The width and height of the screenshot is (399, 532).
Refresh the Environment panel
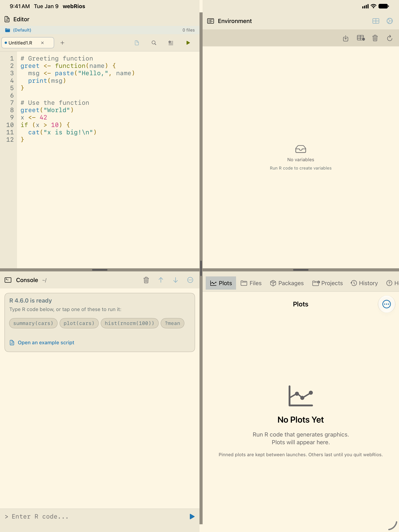click(x=390, y=38)
